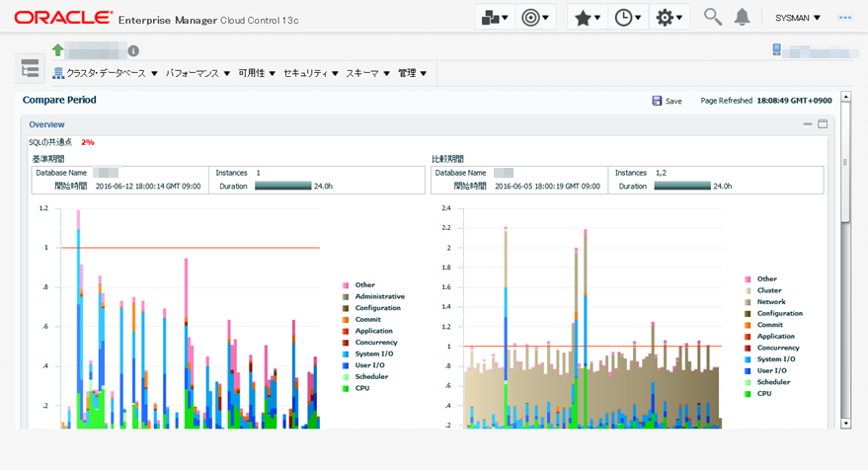
Task: Click the vertical scrollbar down arrow
Action: click(x=845, y=423)
